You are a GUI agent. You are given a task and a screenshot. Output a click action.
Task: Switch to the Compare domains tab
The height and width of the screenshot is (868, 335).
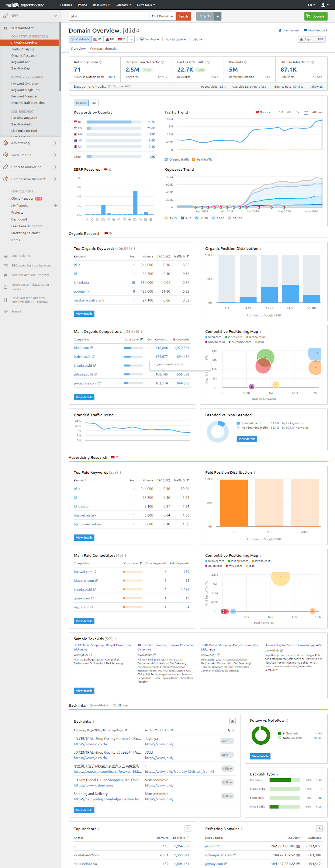click(104, 49)
